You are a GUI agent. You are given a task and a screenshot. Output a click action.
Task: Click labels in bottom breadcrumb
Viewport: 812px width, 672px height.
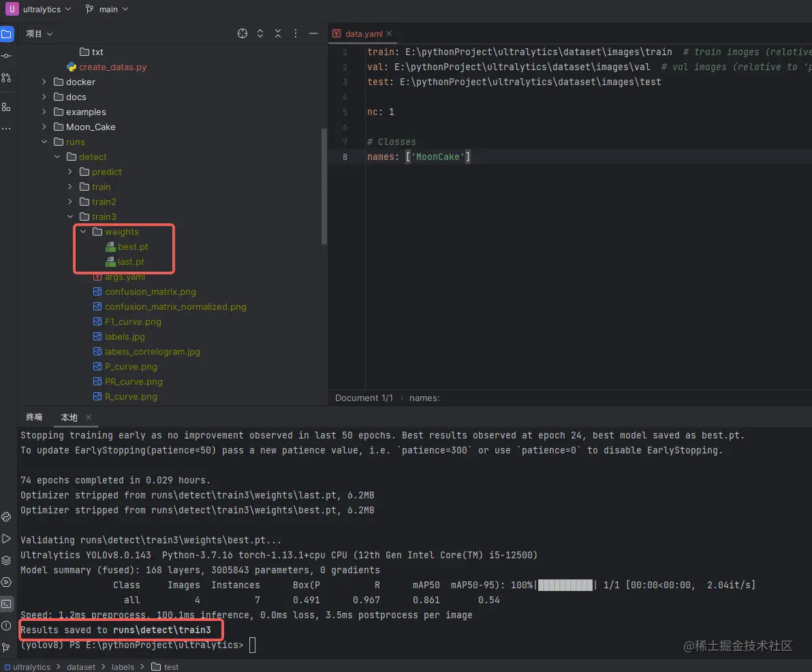click(x=123, y=667)
